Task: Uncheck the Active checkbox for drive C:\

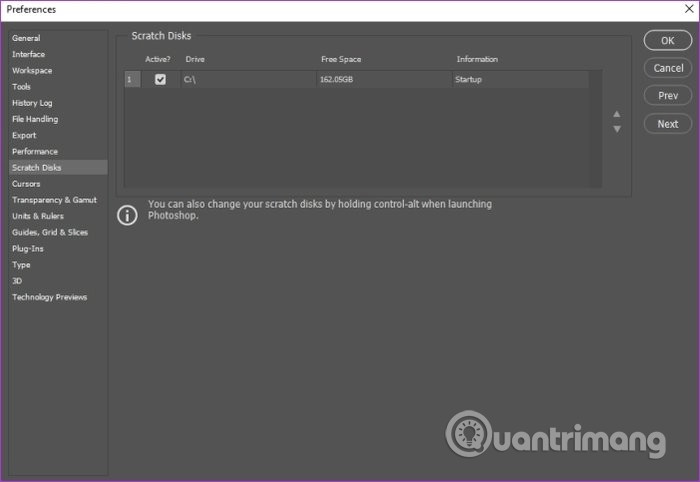Action: [x=160, y=79]
